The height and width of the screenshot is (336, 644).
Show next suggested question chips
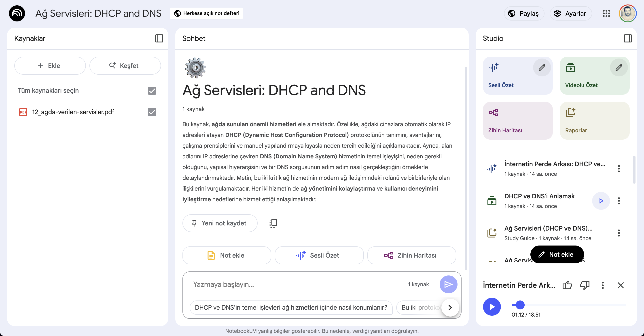tap(450, 308)
